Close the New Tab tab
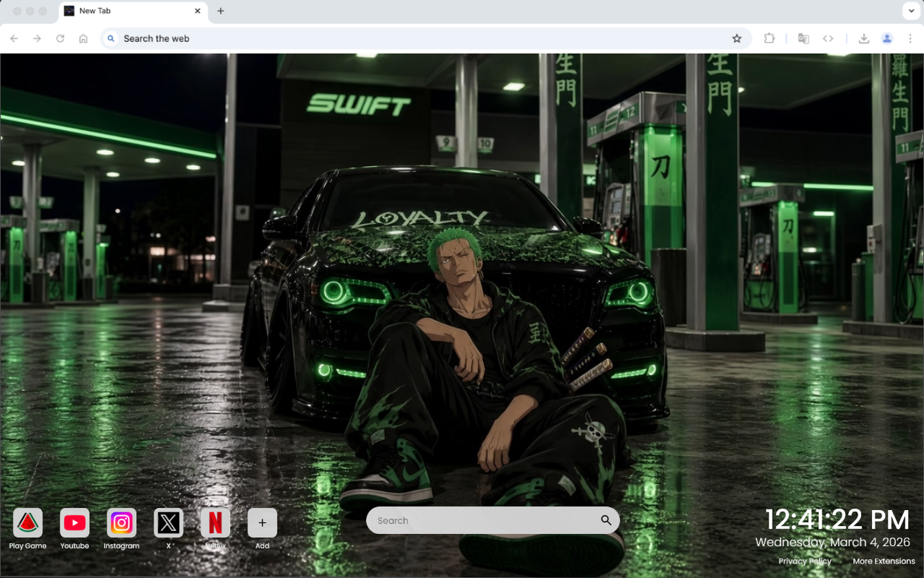 point(198,11)
